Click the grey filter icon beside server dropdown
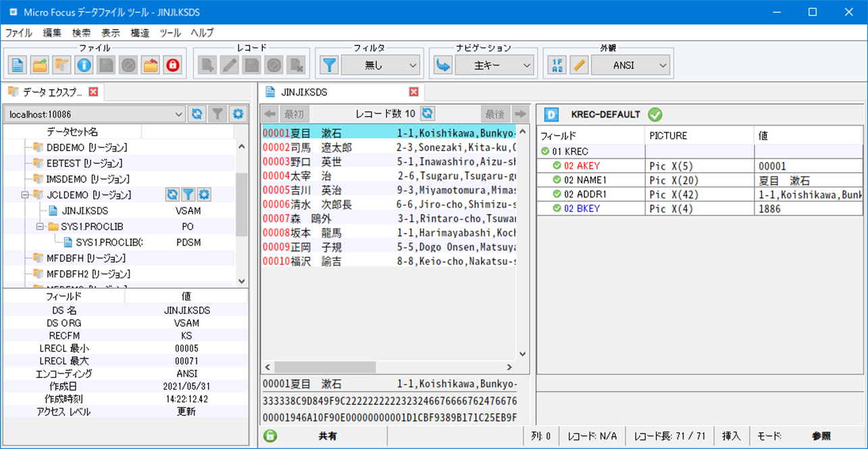Image resolution: width=868 pixels, height=449 pixels. [218, 114]
